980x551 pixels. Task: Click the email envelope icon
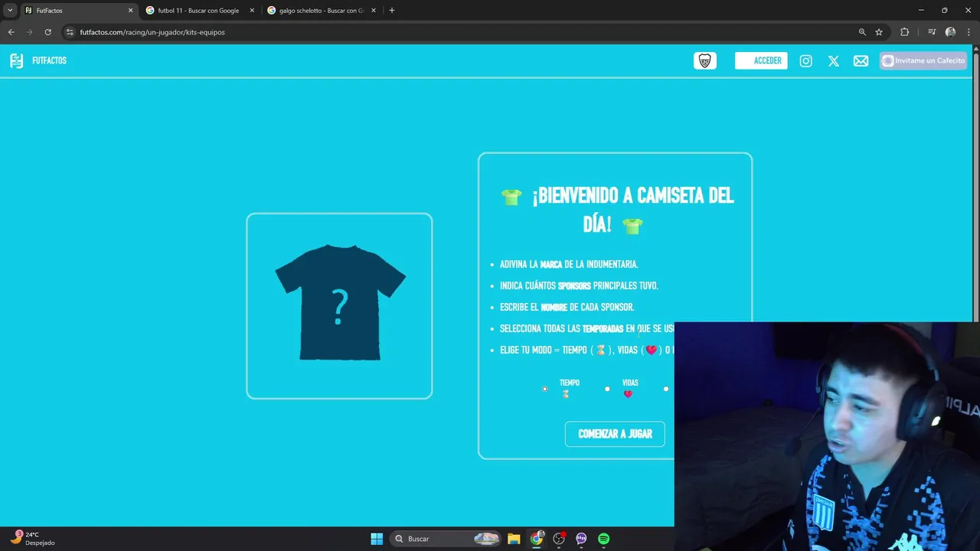coord(861,60)
